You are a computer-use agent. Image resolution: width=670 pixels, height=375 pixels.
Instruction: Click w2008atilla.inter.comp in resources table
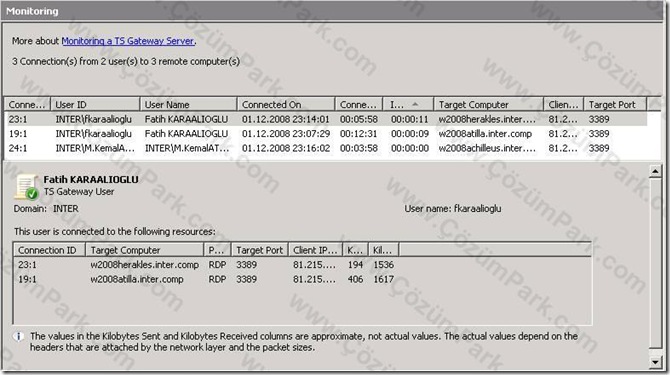point(137,279)
